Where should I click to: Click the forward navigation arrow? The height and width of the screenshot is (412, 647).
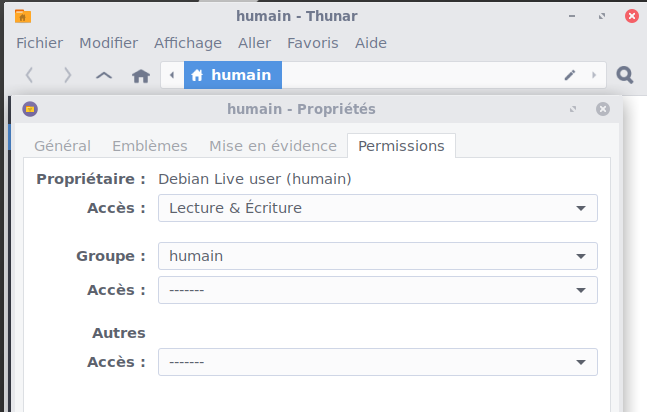pos(67,75)
